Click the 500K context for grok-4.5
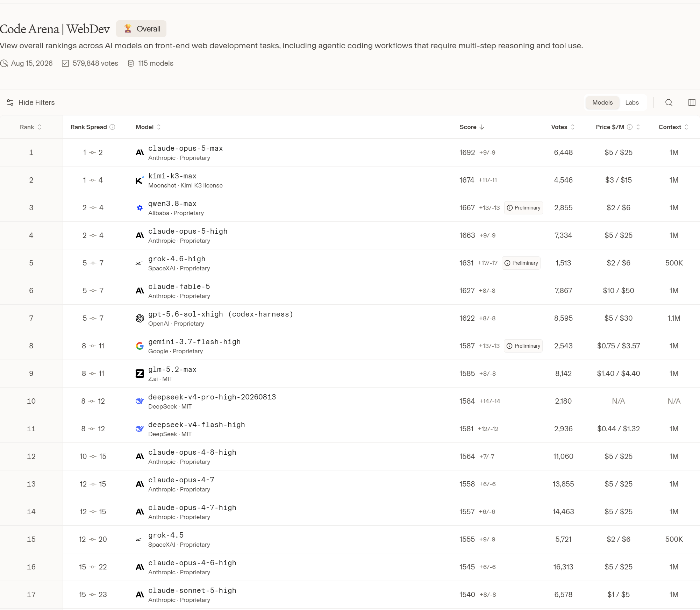This screenshot has height=610, width=700. [674, 539]
